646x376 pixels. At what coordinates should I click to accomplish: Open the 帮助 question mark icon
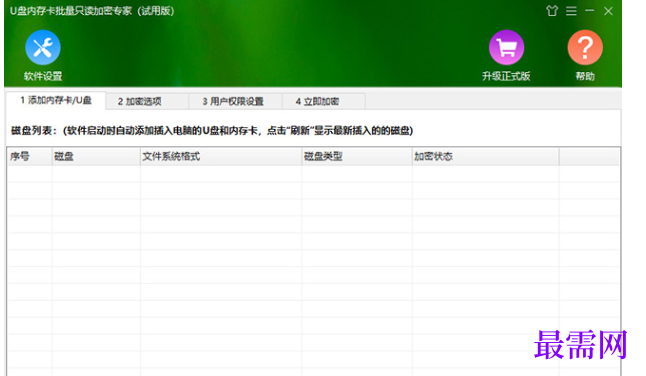[585, 47]
